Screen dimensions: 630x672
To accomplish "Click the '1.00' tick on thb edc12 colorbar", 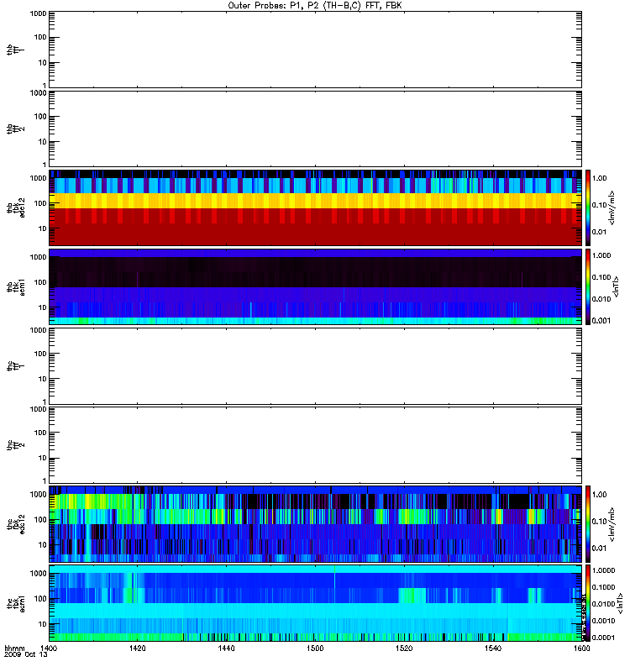I will pos(600,178).
